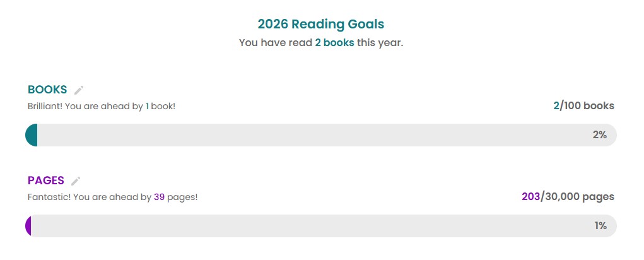Screen dimensions: 644x260
Task: Click the "/100 books" goal total text
Action: click(587, 106)
